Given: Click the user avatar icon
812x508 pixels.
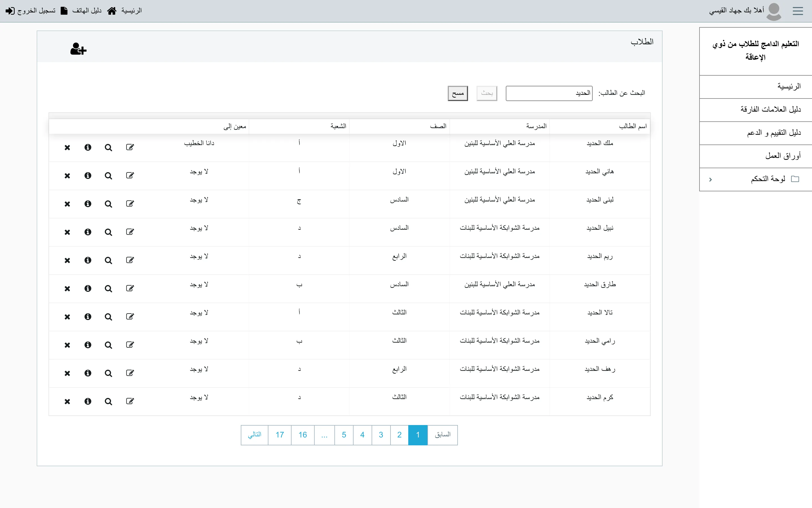Looking at the screenshot, I should pos(774,12).
